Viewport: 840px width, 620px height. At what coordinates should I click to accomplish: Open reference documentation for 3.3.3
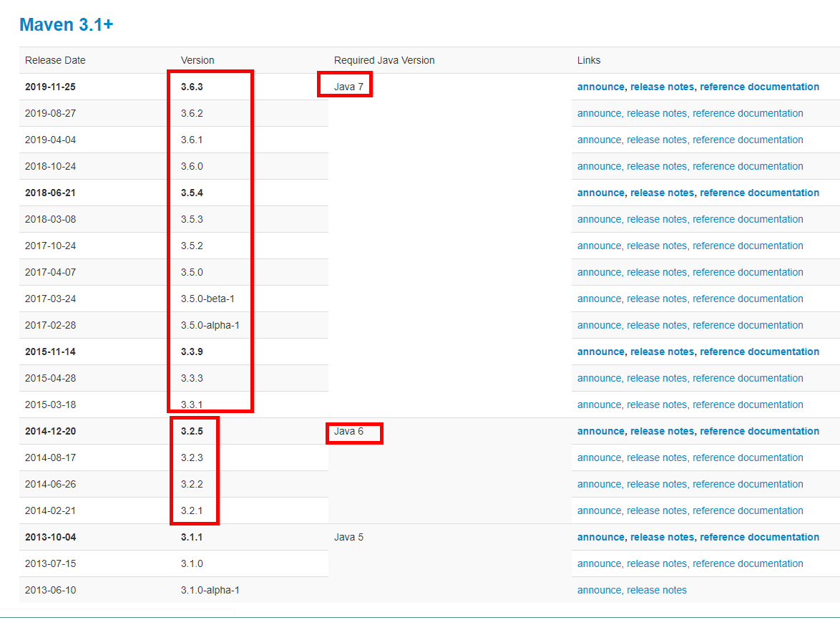[748, 378]
